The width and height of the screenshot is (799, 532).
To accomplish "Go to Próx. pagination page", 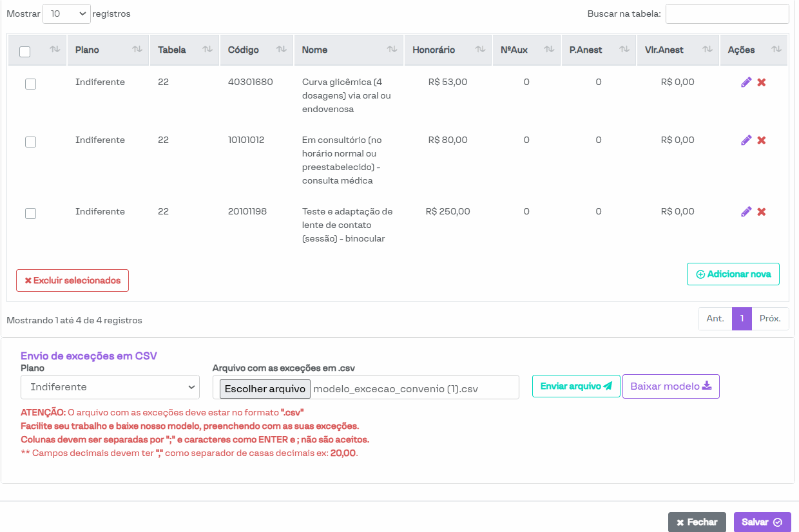I will pyautogui.click(x=770, y=319).
